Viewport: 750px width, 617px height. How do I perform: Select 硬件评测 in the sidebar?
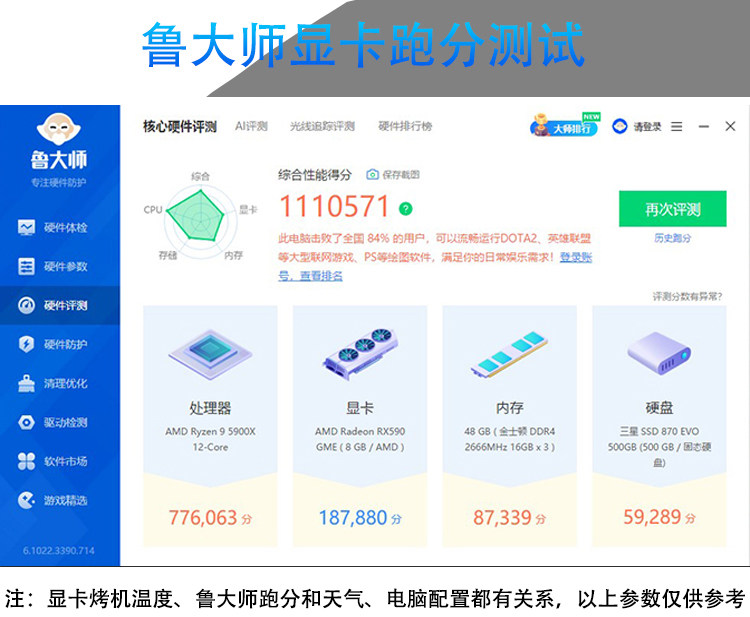click(x=60, y=305)
